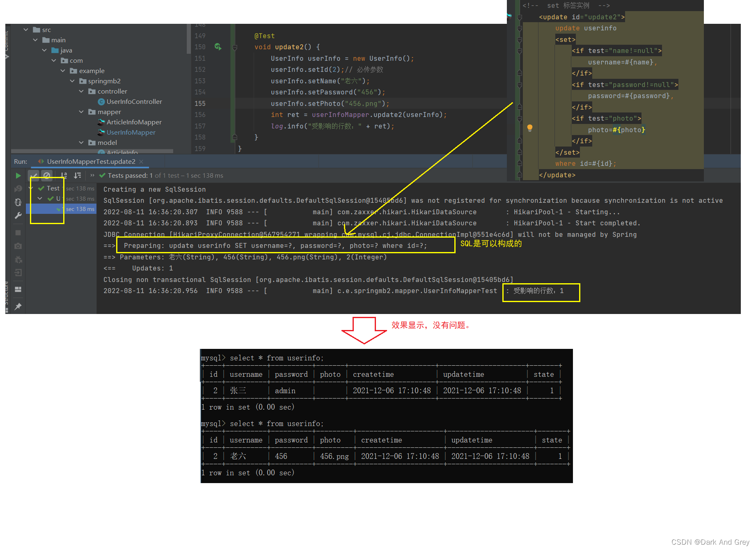Toggle Show Passed tests checkmark button

pyautogui.click(x=34, y=176)
